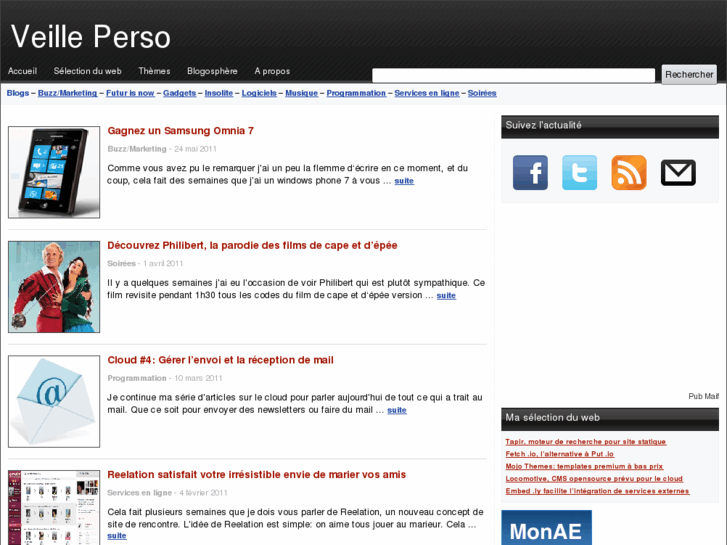The image size is (727, 545).
Task: Open the email envelope article thumbnail
Action: [54, 401]
